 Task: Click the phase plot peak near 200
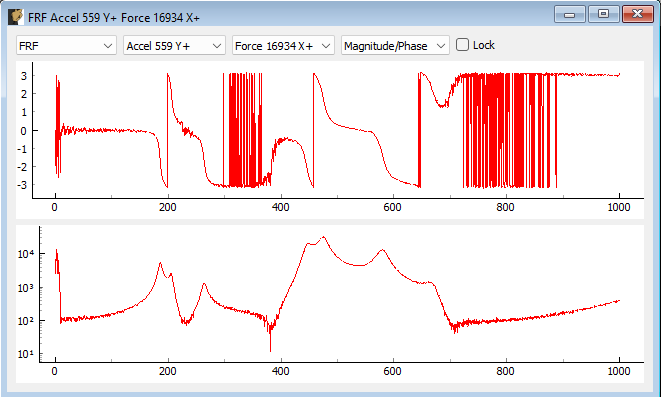168,74
